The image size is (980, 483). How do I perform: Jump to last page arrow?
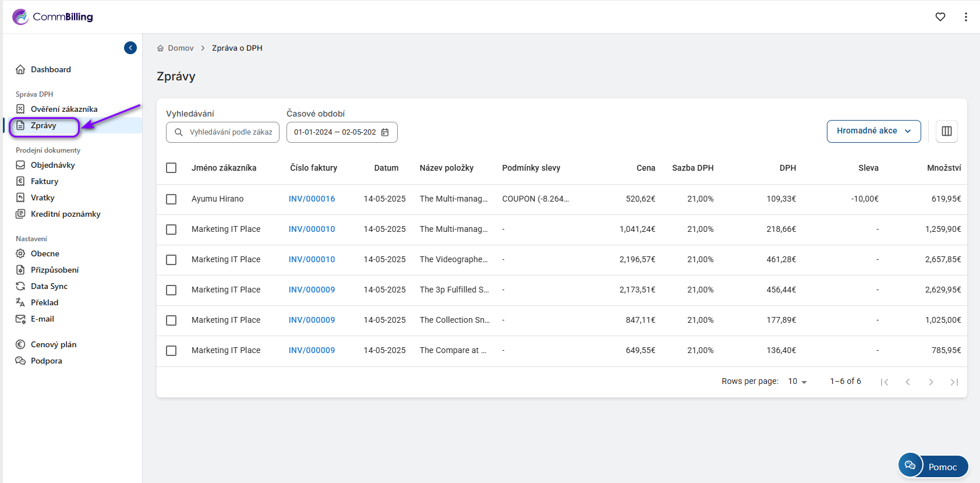pos(954,382)
